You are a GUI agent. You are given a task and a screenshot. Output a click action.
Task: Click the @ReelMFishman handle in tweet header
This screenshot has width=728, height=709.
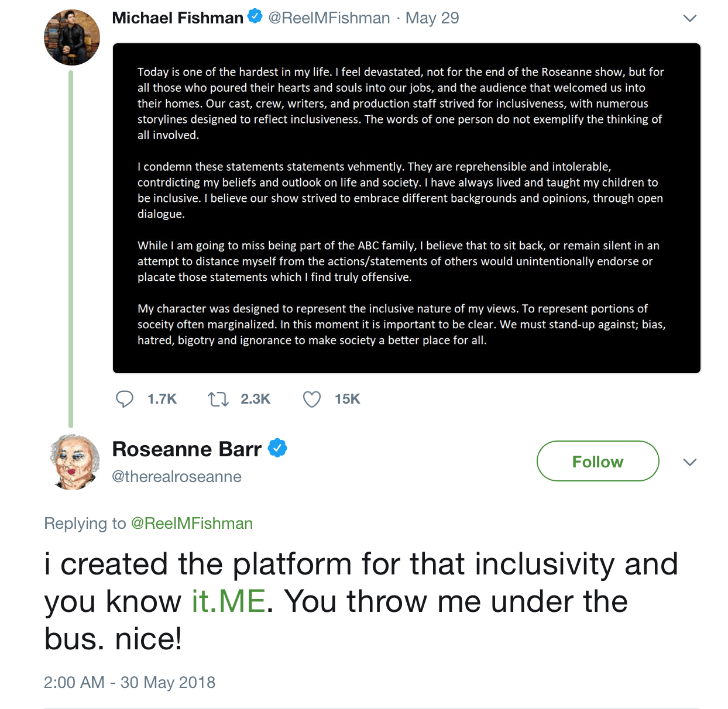[x=329, y=18]
